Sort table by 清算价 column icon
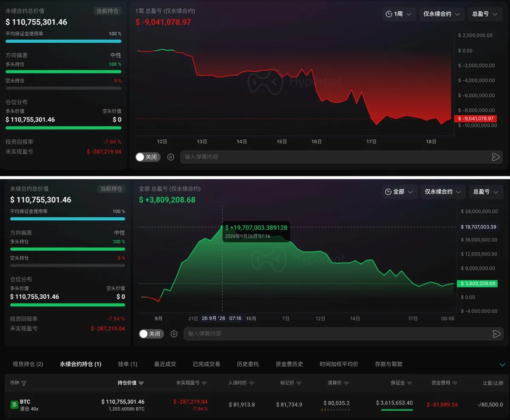Viewport: 510px width, 420px height. [x=346, y=383]
